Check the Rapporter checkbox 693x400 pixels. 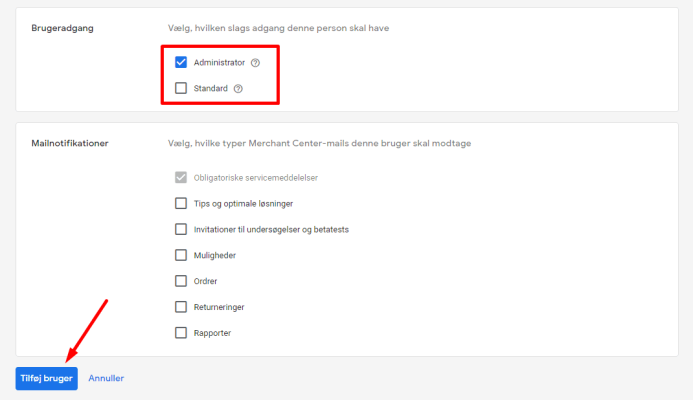[181, 333]
